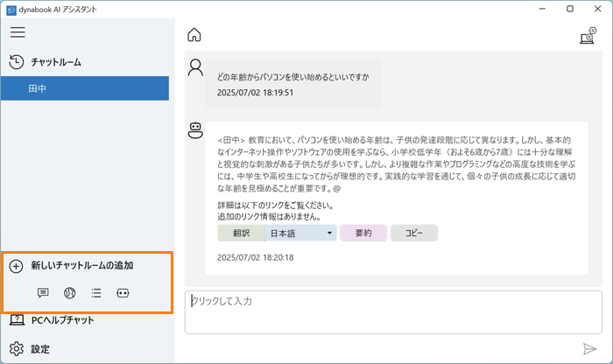
Task: Send message with paper plane icon
Action: (589, 349)
